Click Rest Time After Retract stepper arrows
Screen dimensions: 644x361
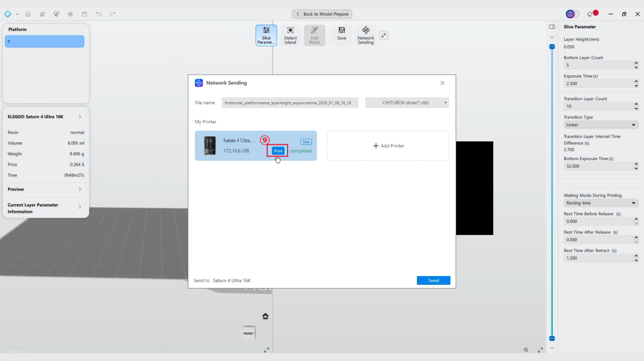coord(636,258)
